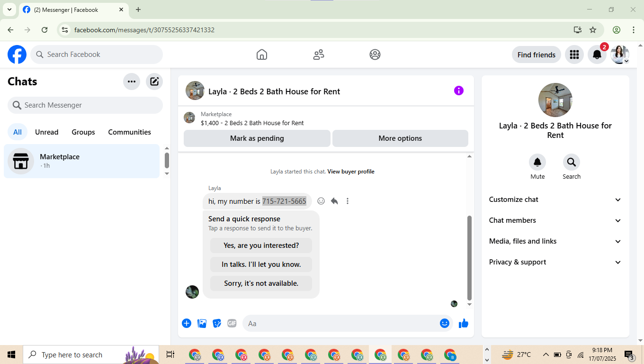Click the More options button
This screenshot has height=364, width=644.
[x=400, y=138]
